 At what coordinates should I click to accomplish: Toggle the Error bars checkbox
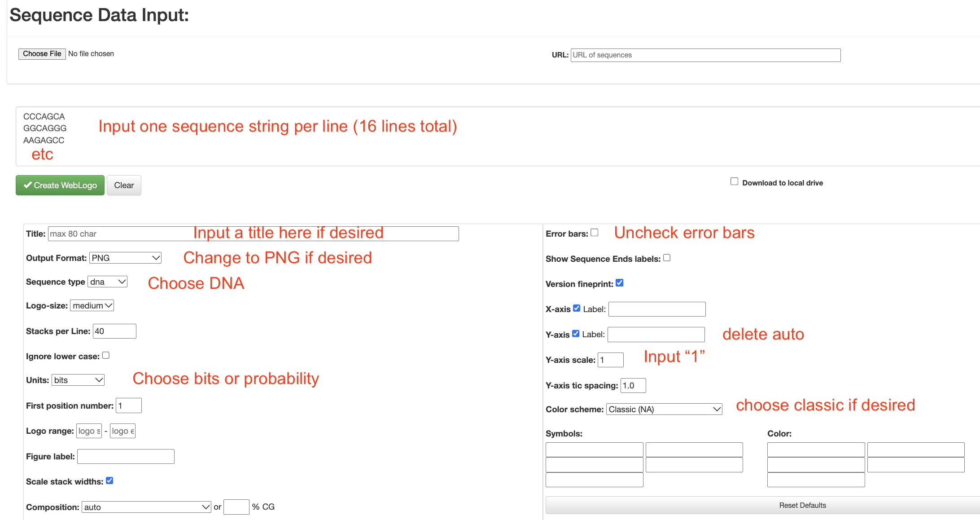595,233
